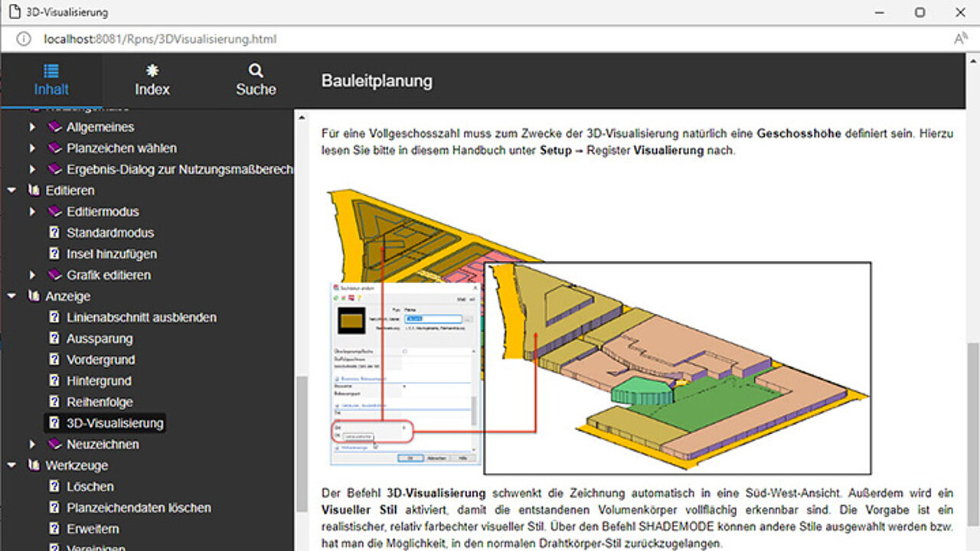Open the Aussparung help page

click(x=100, y=338)
